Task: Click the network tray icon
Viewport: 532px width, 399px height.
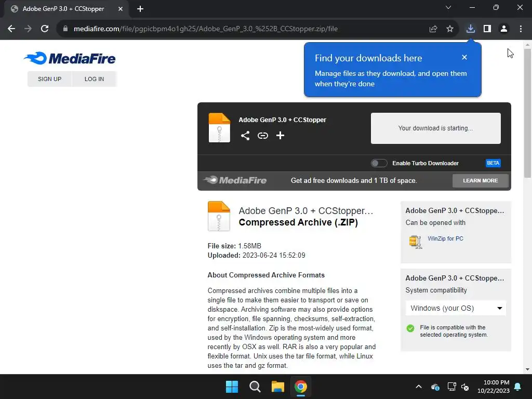Action: (x=451, y=387)
